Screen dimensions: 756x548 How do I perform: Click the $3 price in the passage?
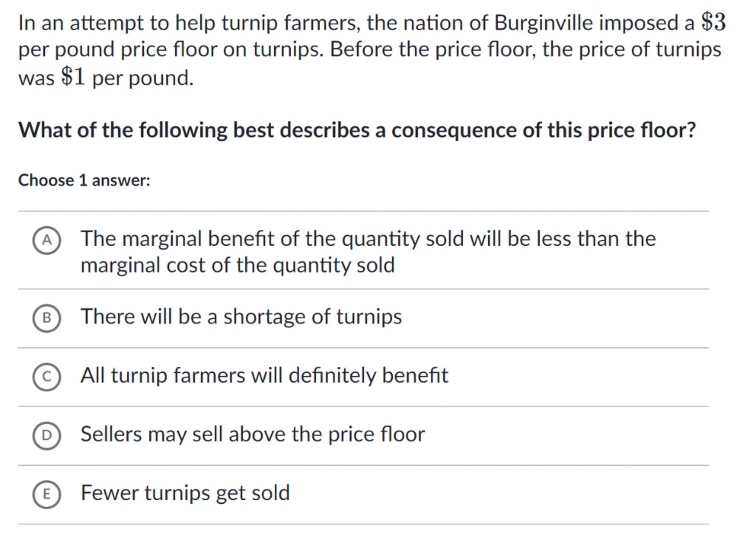[713, 22]
